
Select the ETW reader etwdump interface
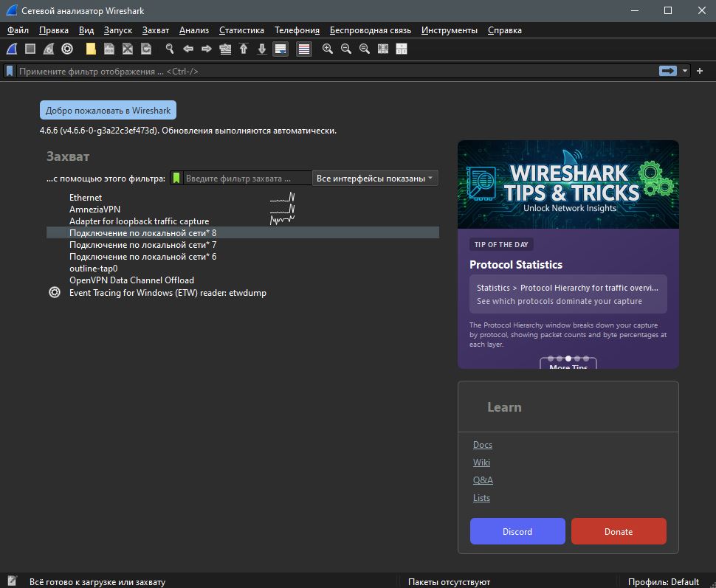click(242, 293)
